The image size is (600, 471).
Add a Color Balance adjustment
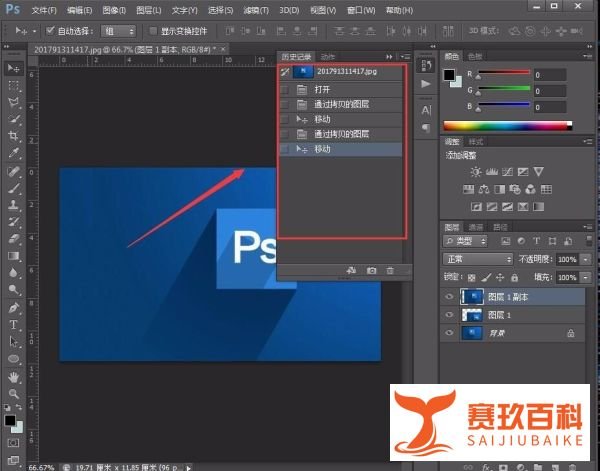click(x=484, y=189)
